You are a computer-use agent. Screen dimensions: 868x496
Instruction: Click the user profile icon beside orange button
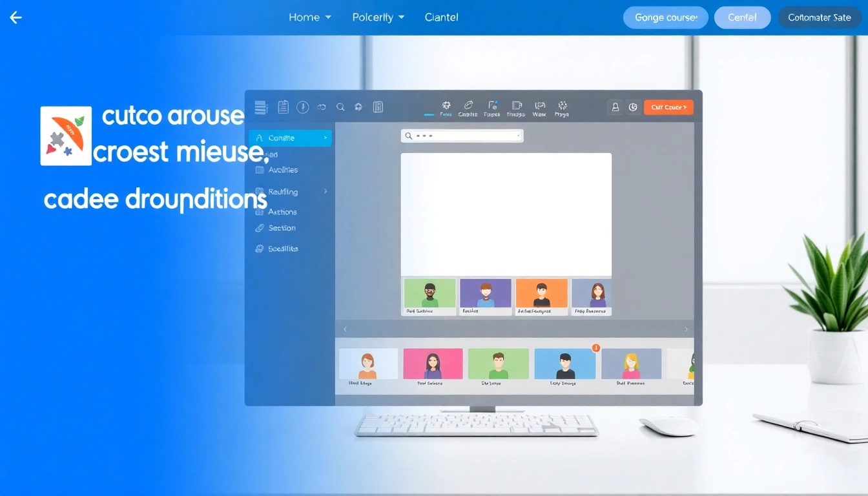[615, 107]
